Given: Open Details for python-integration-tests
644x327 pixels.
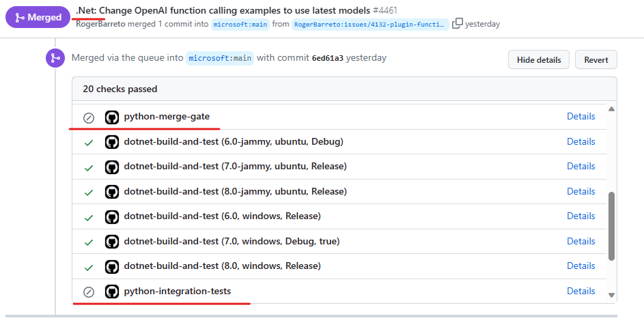Looking at the screenshot, I should [x=580, y=291].
